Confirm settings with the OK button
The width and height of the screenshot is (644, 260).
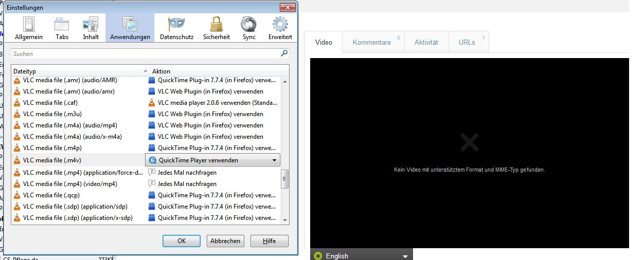(x=182, y=240)
